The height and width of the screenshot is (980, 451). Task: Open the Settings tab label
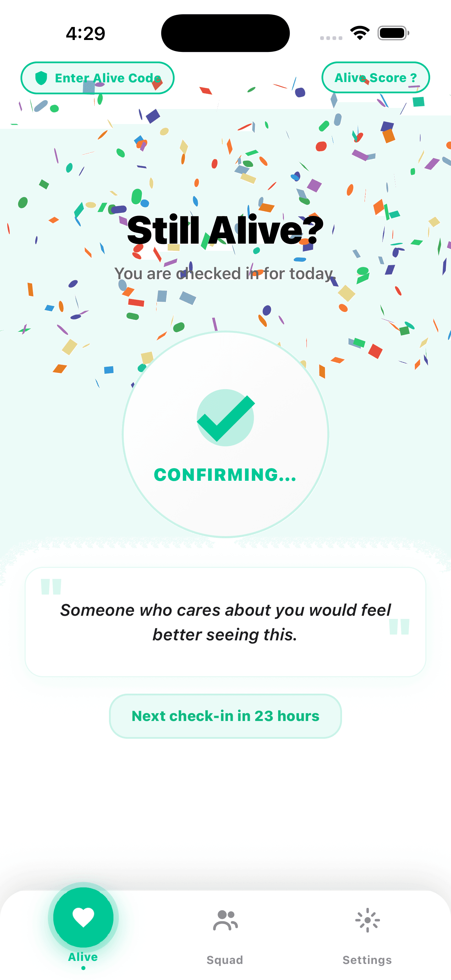(x=367, y=960)
